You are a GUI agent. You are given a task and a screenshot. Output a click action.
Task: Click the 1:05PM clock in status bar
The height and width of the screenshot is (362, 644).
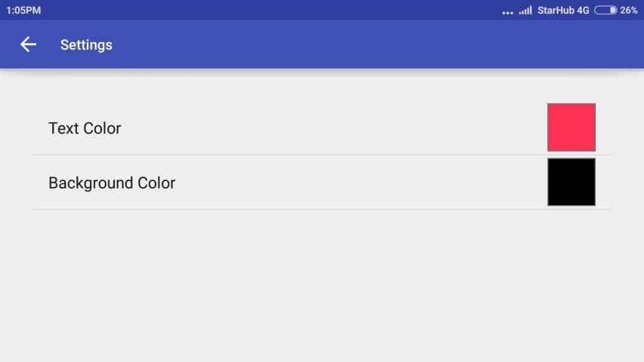[x=23, y=11]
